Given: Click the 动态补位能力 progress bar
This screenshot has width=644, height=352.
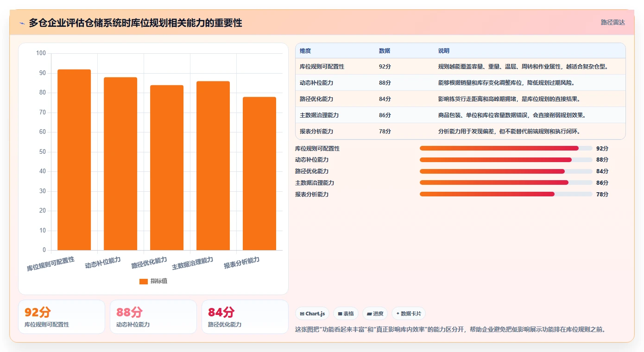Looking at the screenshot, I should (506, 160).
